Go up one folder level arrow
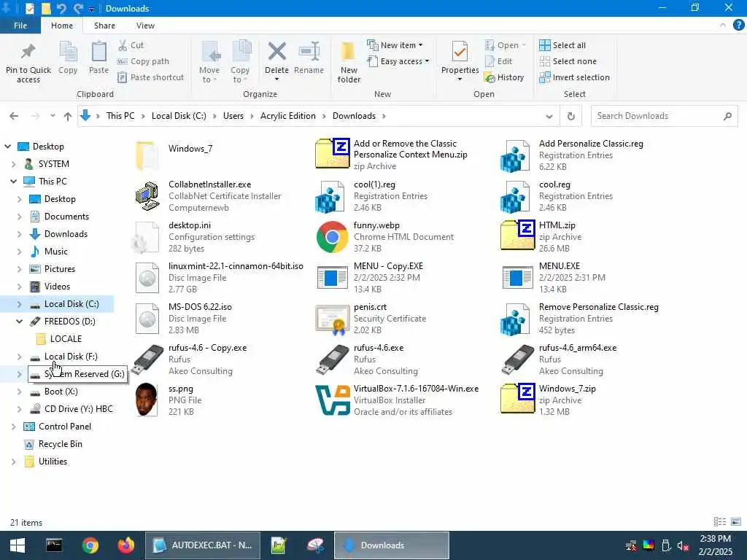Image resolution: width=747 pixels, height=560 pixels. point(68,116)
